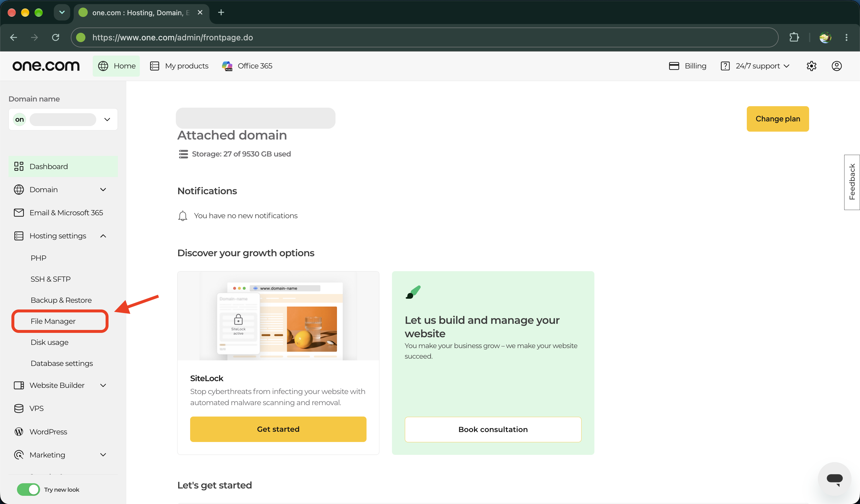The width and height of the screenshot is (860, 504).
Task: Open the 24/7 support dropdown
Action: tap(755, 66)
